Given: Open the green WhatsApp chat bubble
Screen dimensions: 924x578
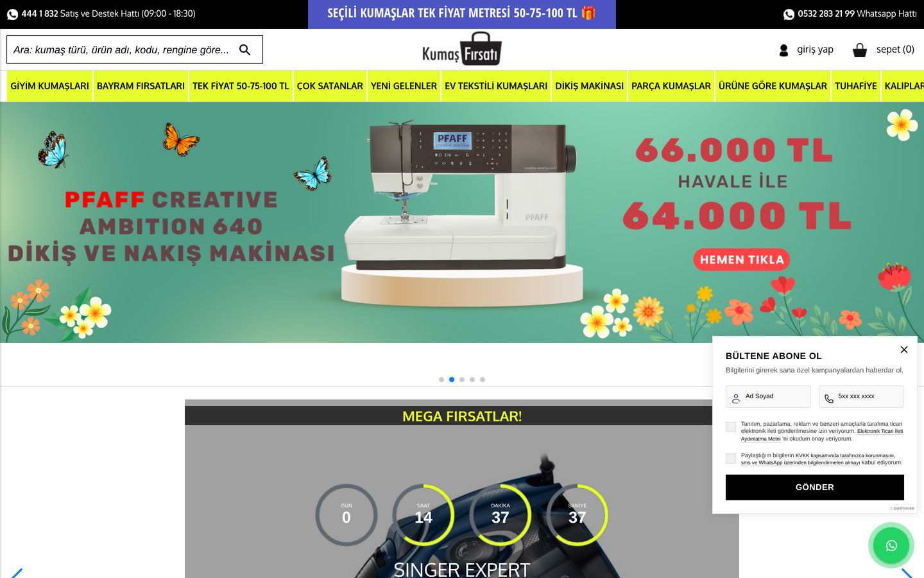Looking at the screenshot, I should [891, 545].
